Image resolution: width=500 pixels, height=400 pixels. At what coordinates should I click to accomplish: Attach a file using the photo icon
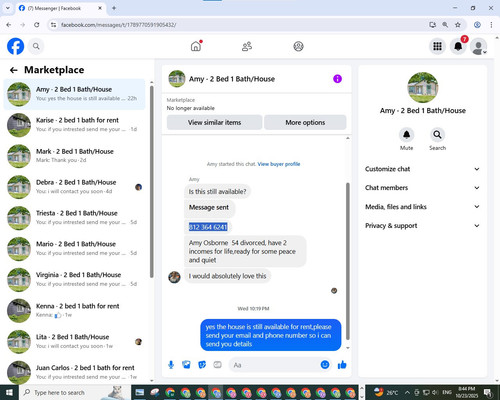(186, 365)
